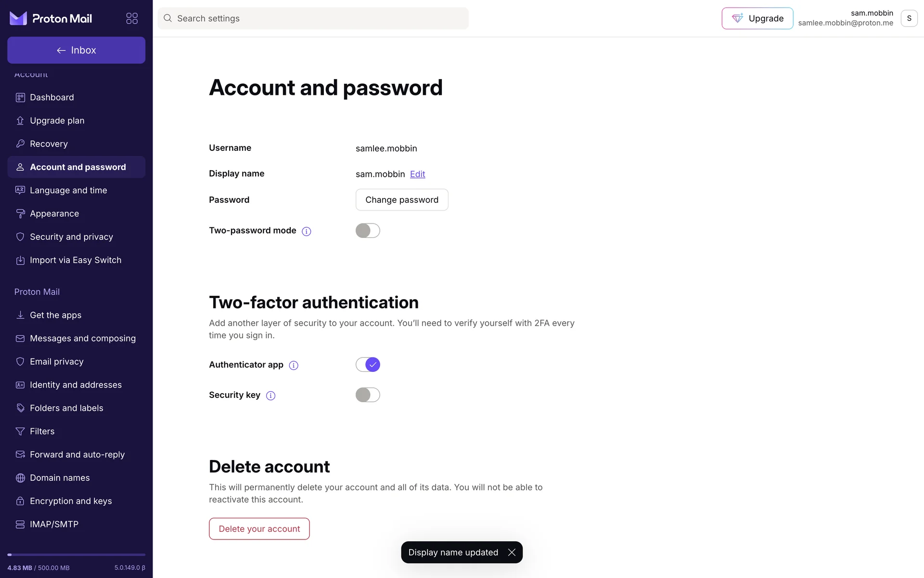Click the Authenticator app info icon

294,366
